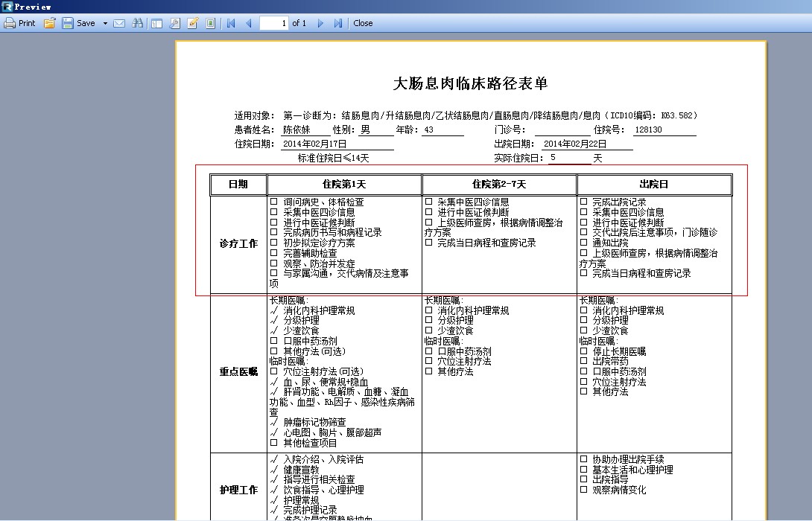The width and height of the screenshot is (812, 521).
Task: Check 其他疗法(可选) box
Action: point(274,351)
